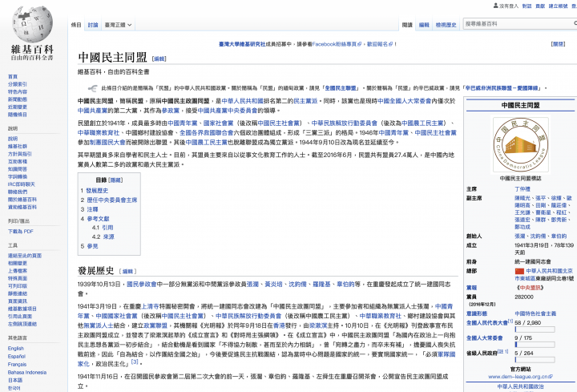Select the 條目 tab

[x=76, y=25]
